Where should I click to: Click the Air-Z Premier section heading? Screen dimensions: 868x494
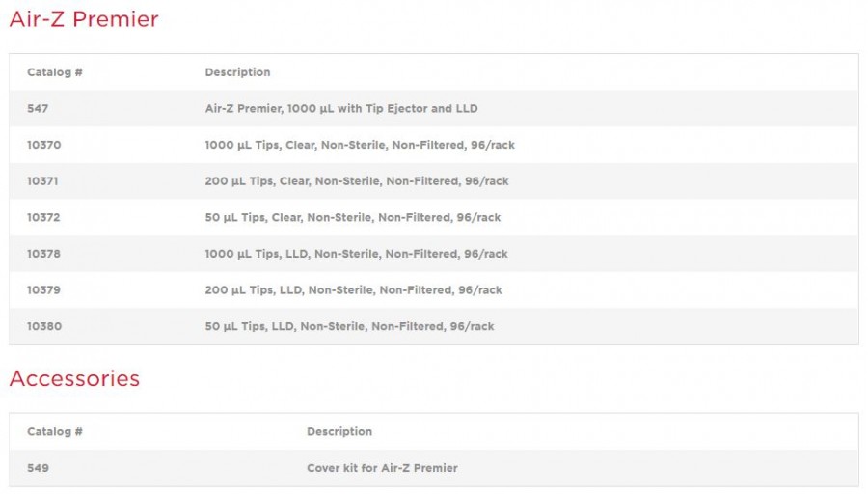click(x=84, y=19)
